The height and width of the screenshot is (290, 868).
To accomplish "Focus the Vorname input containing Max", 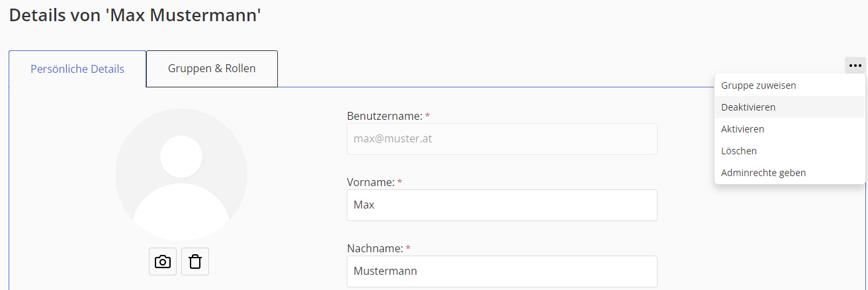I will click(x=501, y=205).
